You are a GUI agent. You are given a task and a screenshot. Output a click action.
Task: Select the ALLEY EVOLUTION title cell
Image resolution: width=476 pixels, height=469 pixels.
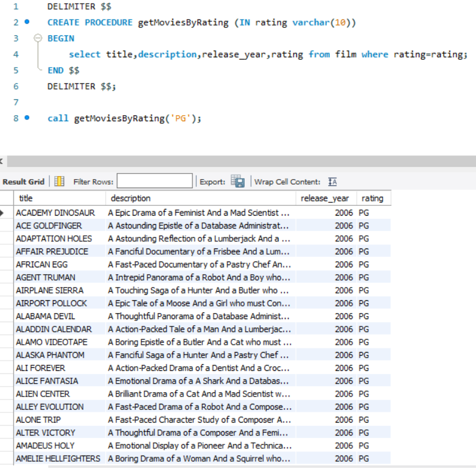(x=60, y=407)
